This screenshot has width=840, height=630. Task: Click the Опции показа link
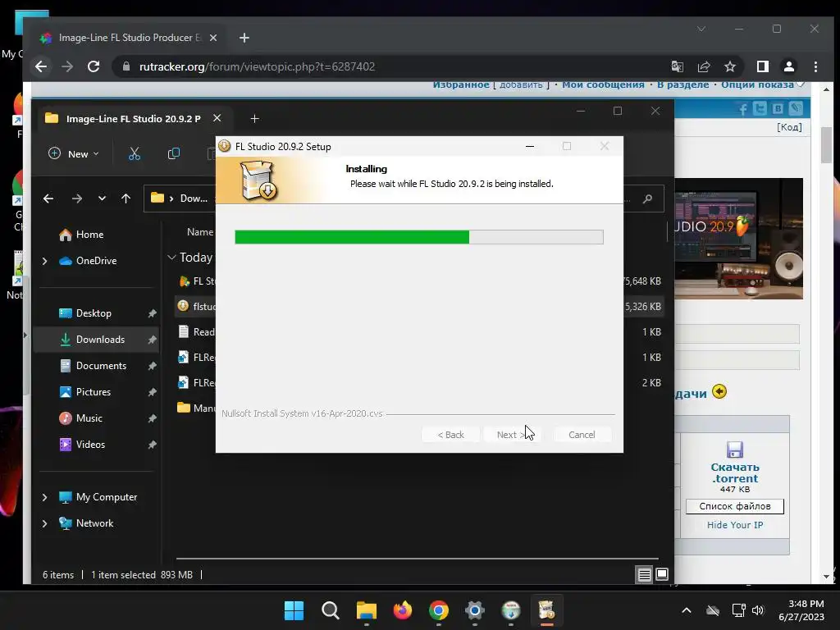[x=757, y=84]
